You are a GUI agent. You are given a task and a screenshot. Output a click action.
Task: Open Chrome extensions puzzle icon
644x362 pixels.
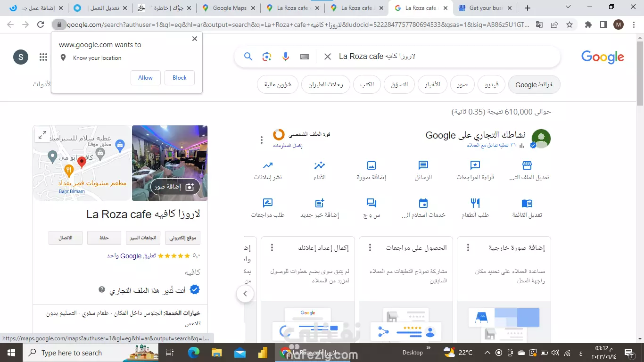coord(588,25)
